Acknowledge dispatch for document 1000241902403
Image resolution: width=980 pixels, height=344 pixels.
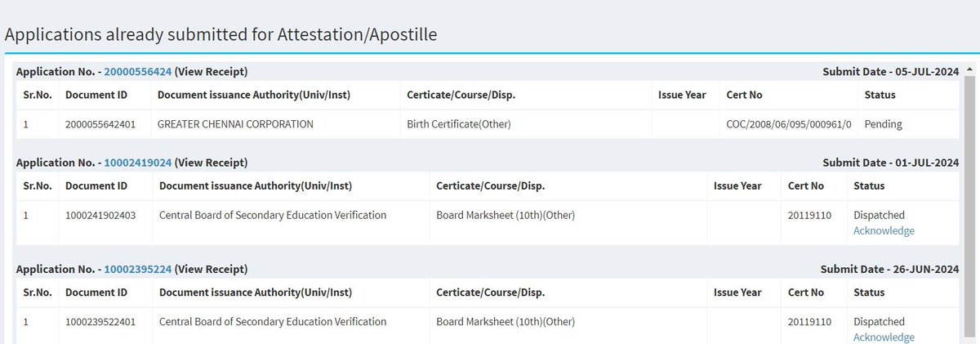point(884,231)
